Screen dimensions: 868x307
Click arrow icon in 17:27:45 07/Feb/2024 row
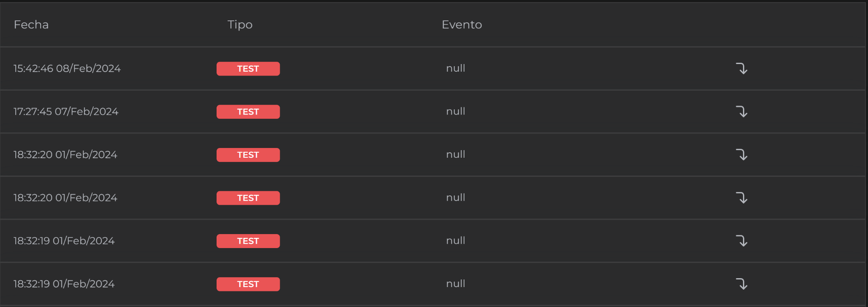(741, 112)
